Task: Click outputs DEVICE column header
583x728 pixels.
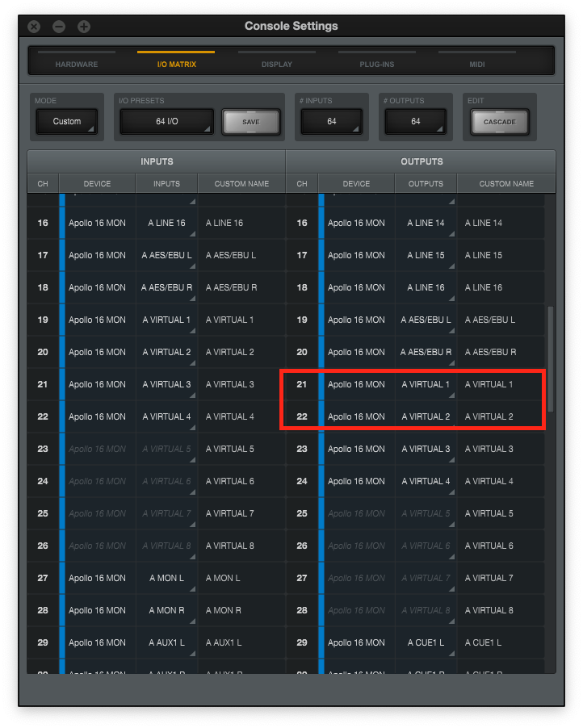Action: coord(356,183)
